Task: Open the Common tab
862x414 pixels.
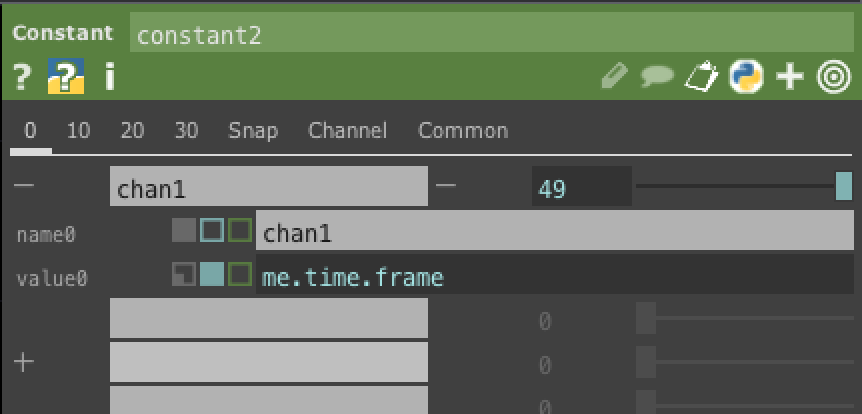Action: coord(463,131)
